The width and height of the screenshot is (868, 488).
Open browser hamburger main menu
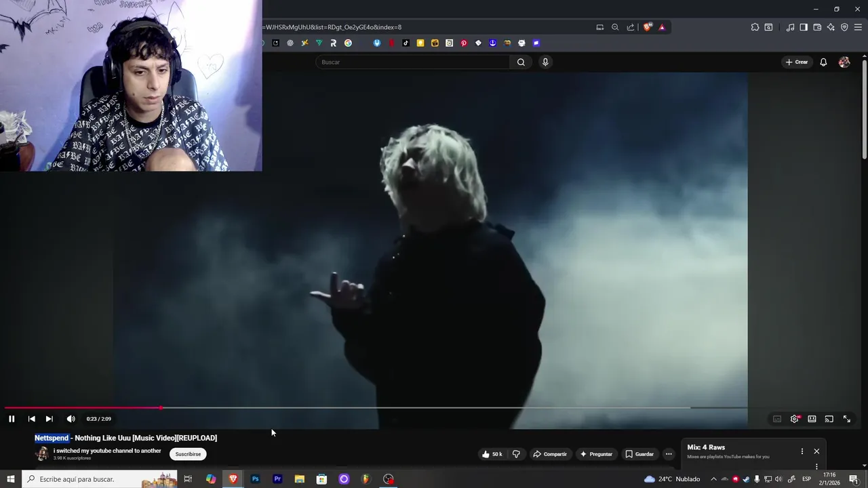[x=859, y=27]
